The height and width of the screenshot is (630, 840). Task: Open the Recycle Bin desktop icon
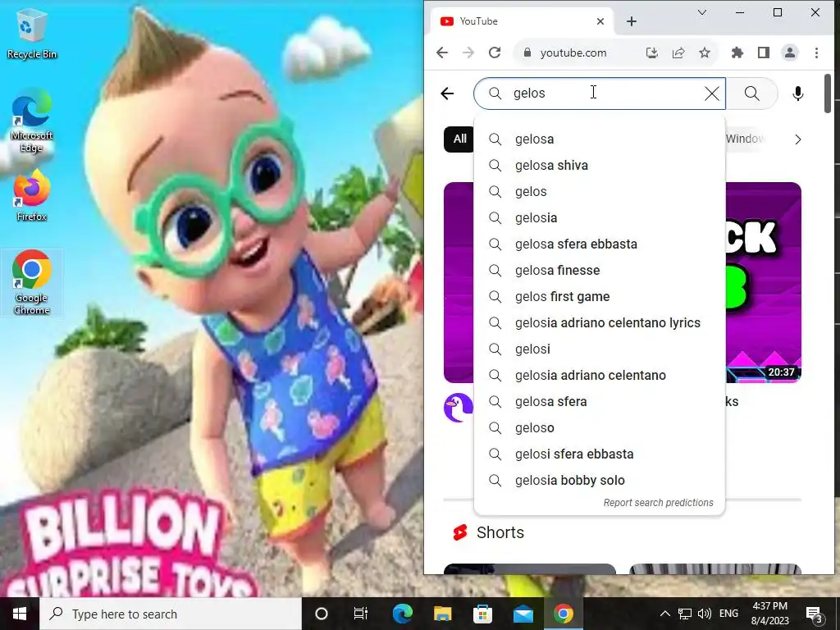tap(31, 34)
